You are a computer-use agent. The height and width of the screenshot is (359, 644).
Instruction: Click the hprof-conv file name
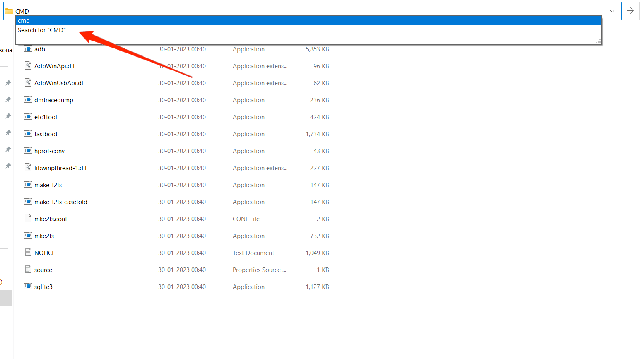point(50,151)
